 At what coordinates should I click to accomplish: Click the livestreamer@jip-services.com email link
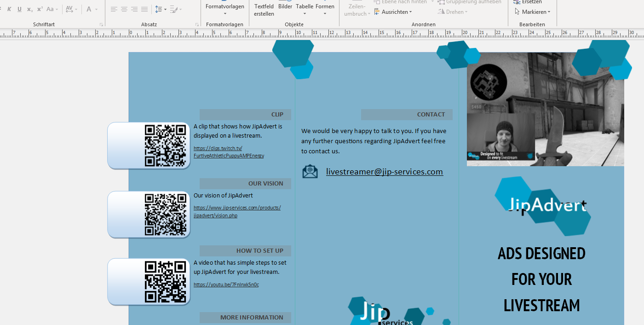click(384, 171)
